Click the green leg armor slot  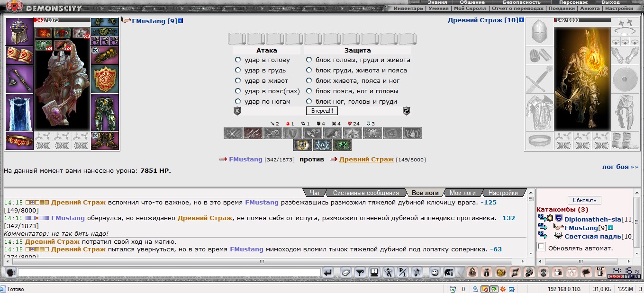105,112
